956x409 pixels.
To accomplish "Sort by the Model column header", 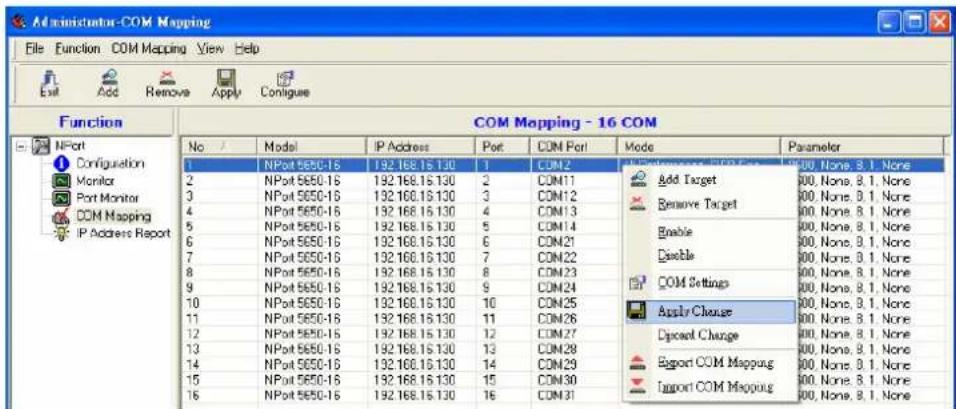I will [x=311, y=147].
